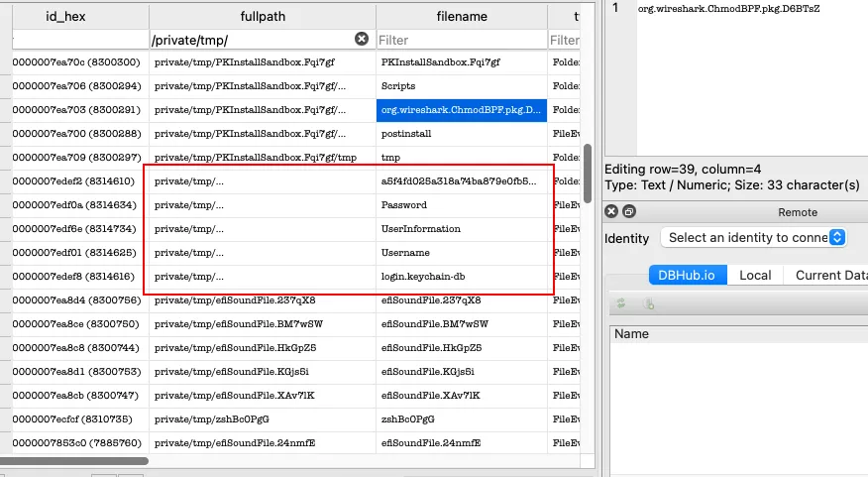Select the efiSoundFile.KGjs5i filename cell
868x477 pixels.
point(462,372)
